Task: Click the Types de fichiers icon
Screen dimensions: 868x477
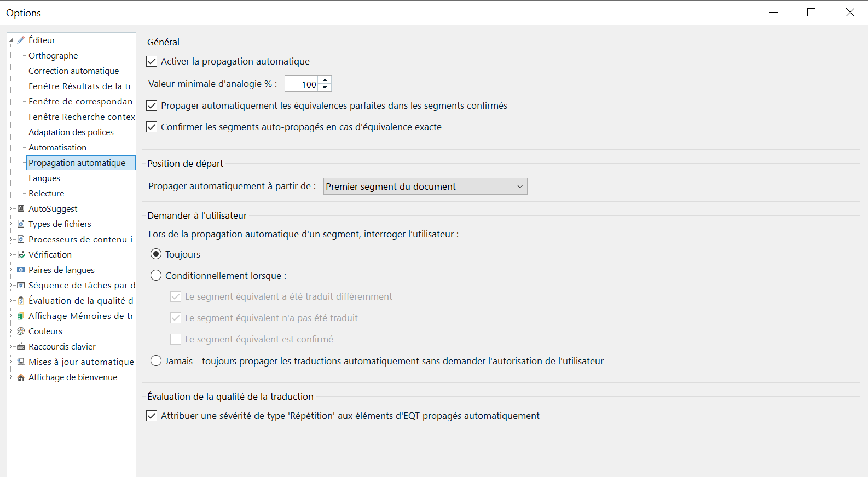Action: tap(21, 224)
